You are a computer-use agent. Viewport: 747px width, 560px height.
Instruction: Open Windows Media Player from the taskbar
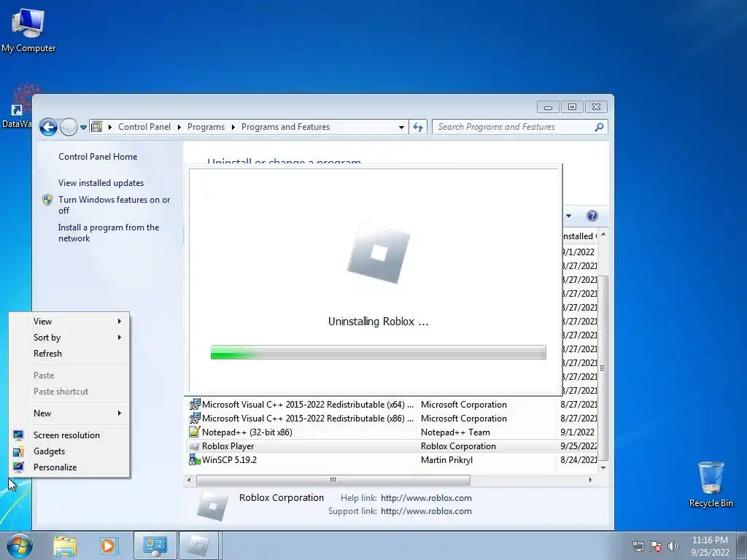(x=109, y=545)
